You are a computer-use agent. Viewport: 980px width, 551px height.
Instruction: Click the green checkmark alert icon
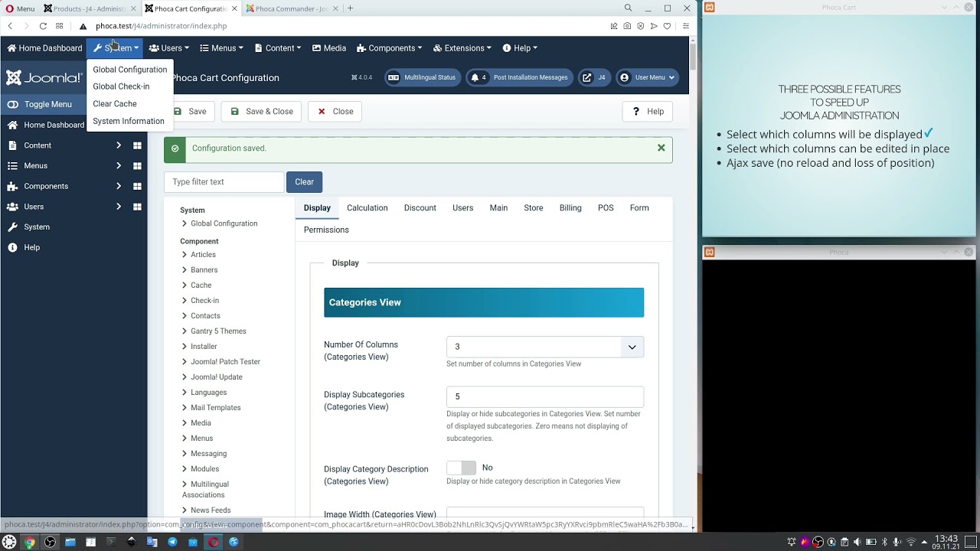coord(175,148)
